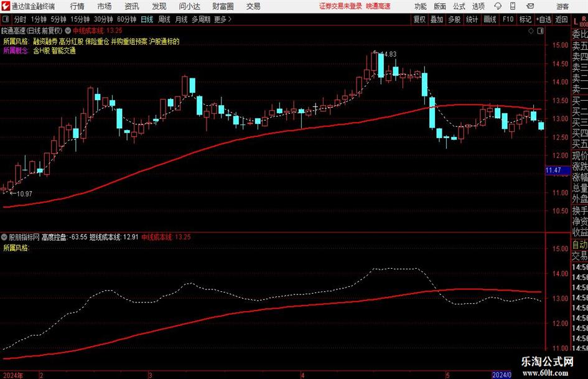Click the Tongdaxin red logo icon
Screen dimensions: 588x379
[x=6, y=6]
